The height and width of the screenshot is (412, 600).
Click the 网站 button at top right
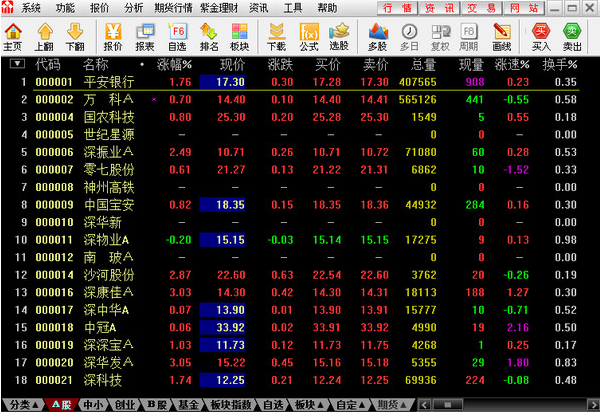[x=524, y=8]
